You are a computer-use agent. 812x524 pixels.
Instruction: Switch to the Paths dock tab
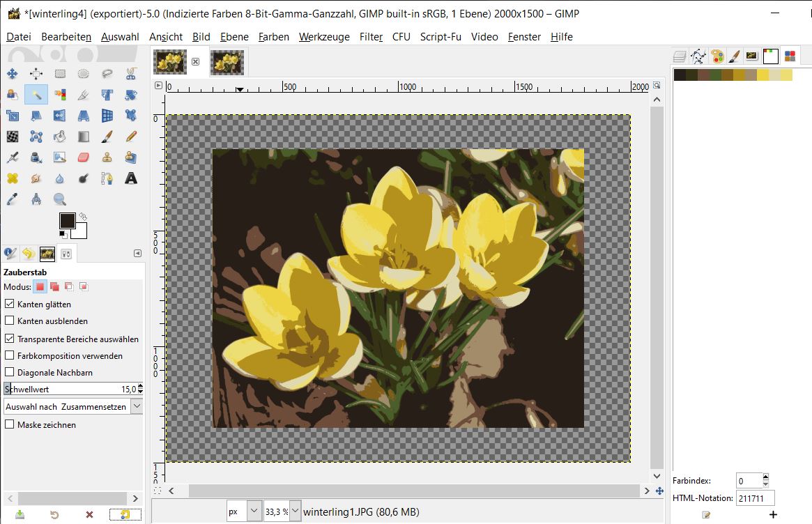point(698,56)
